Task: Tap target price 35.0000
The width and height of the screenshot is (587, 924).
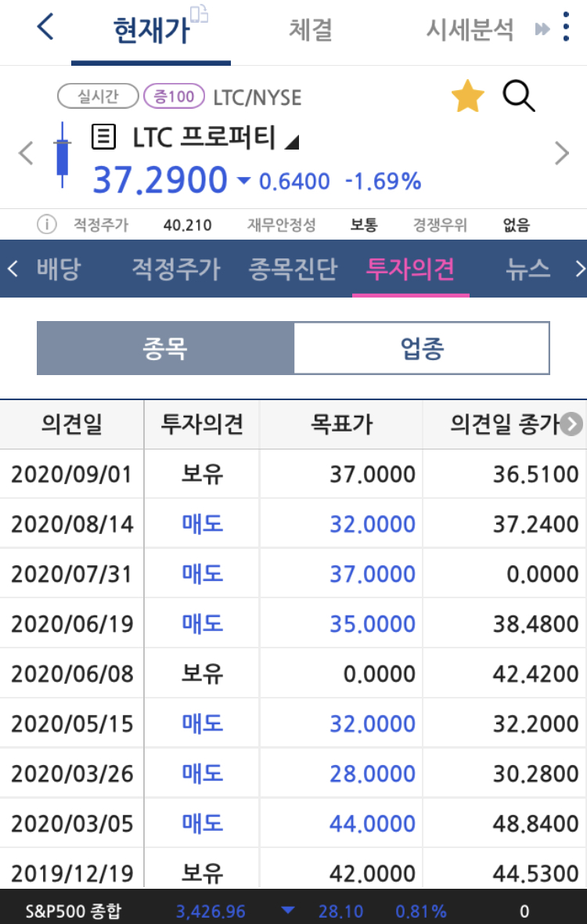Action: pyautogui.click(x=372, y=624)
